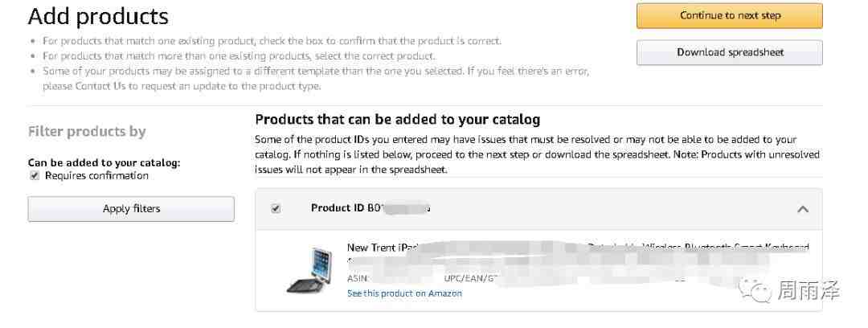Click the Can be added to your catalog label
The width and height of the screenshot is (868, 328).
104,163
